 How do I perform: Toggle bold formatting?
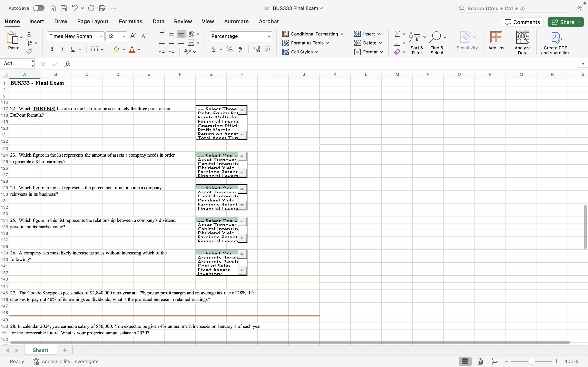(x=52, y=49)
